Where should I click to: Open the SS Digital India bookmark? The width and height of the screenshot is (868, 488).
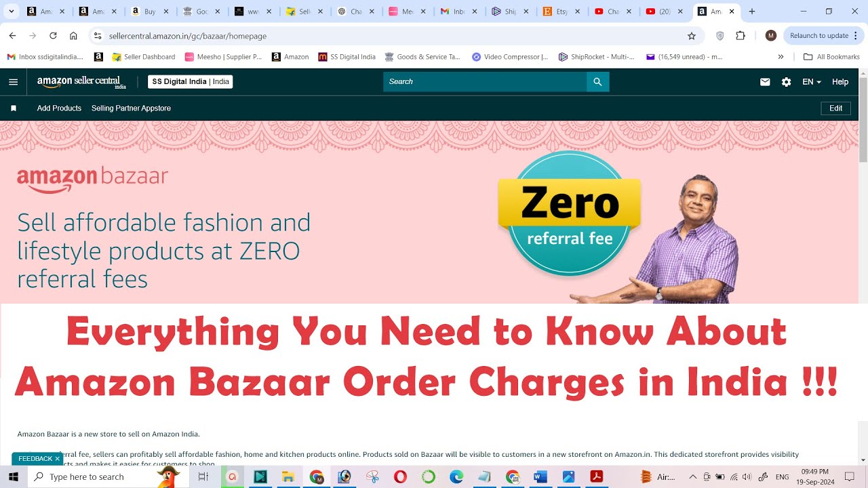(x=347, y=57)
